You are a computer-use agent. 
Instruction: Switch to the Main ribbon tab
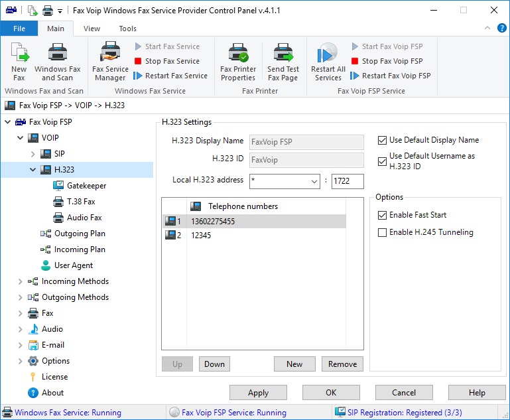56,29
